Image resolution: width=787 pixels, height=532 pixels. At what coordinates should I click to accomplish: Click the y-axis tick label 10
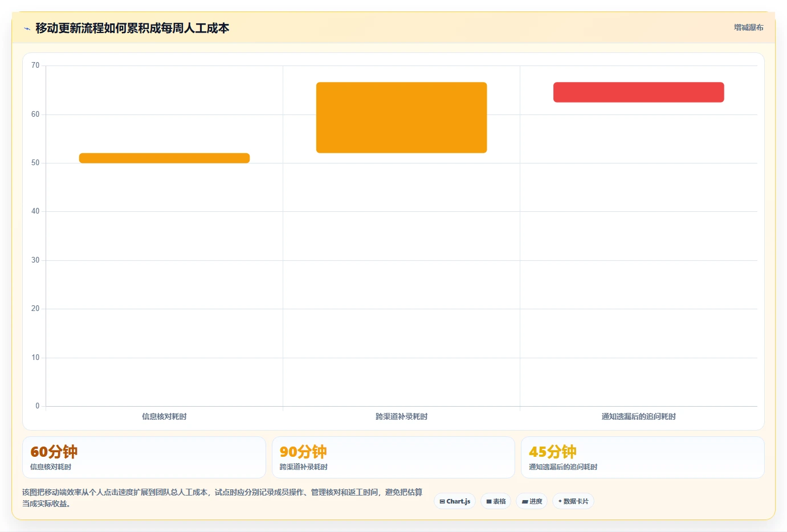[35, 358]
